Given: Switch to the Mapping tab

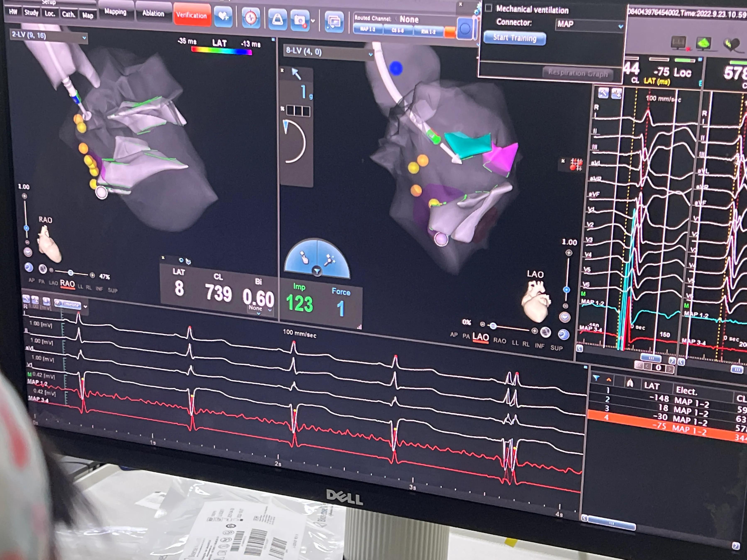Looking at the screenshot, I should [x=115, y=12].
